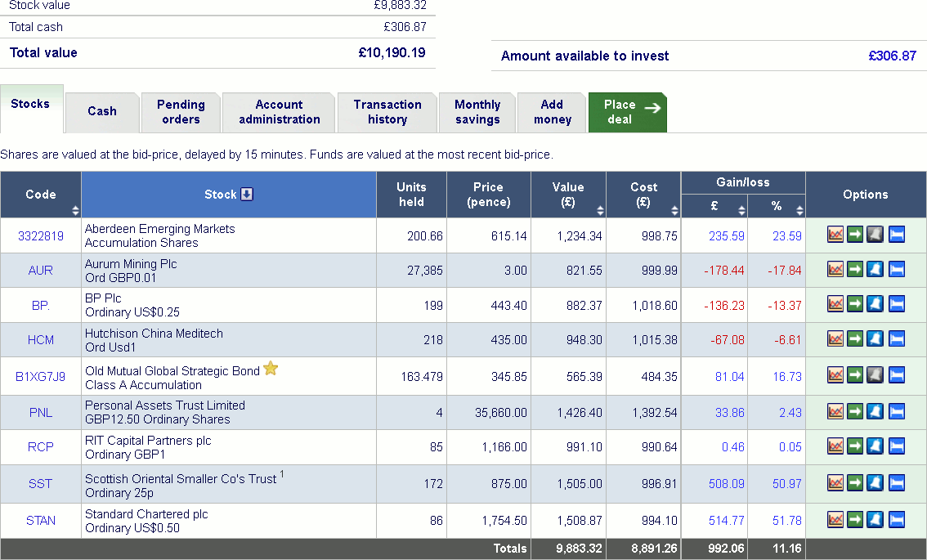
Task: Open the SST stock code link
Action: 41,484
